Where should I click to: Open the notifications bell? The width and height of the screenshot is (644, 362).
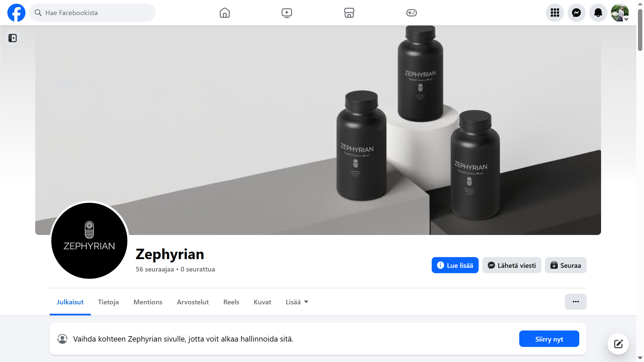598,13
